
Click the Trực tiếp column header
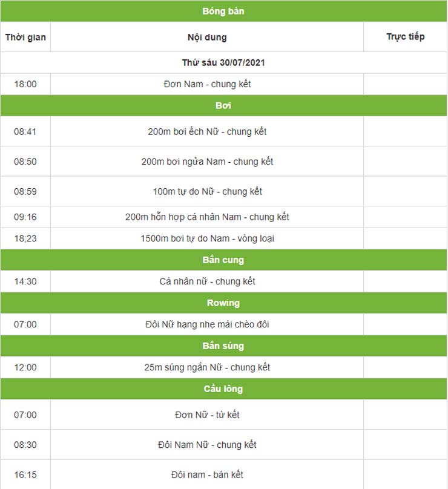coord(405,36)
